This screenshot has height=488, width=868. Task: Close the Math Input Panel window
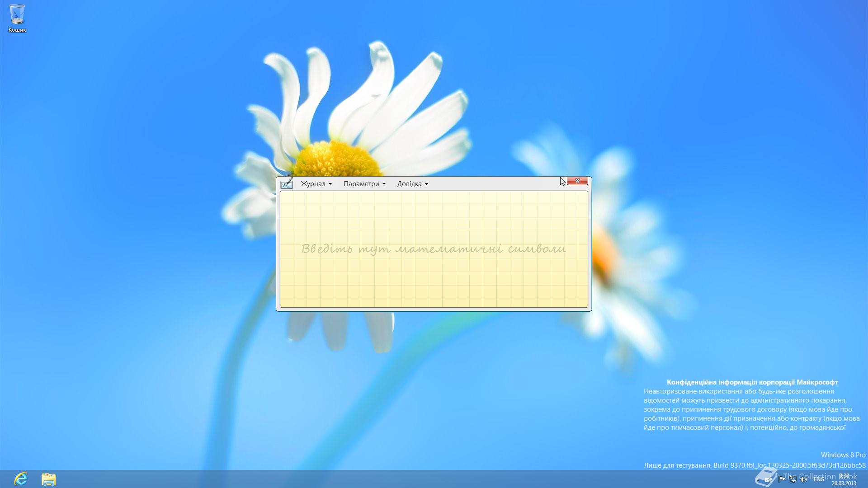[x=577, y=181]
